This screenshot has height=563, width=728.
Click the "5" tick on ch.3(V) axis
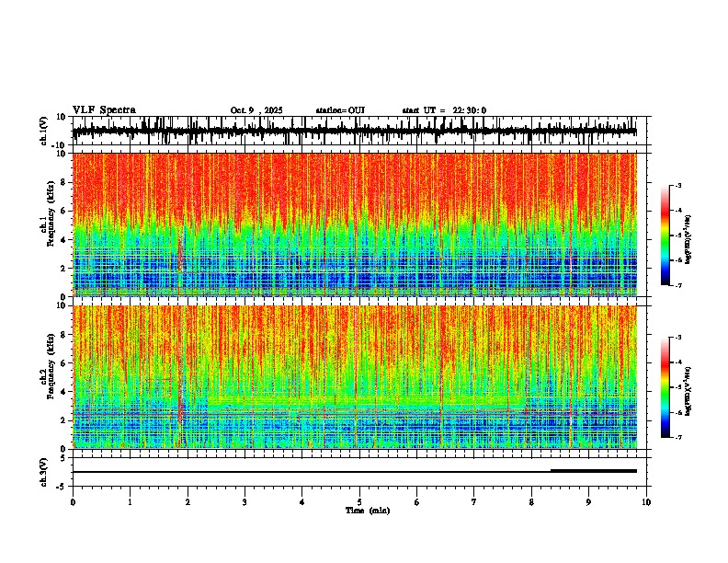click(x=64, y=458)
